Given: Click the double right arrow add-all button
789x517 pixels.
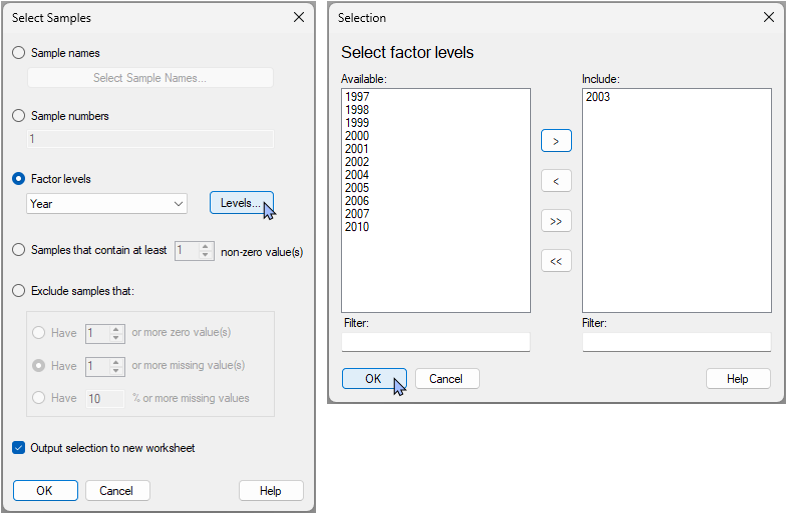Looking at the screenshot, I should (556, 221).
